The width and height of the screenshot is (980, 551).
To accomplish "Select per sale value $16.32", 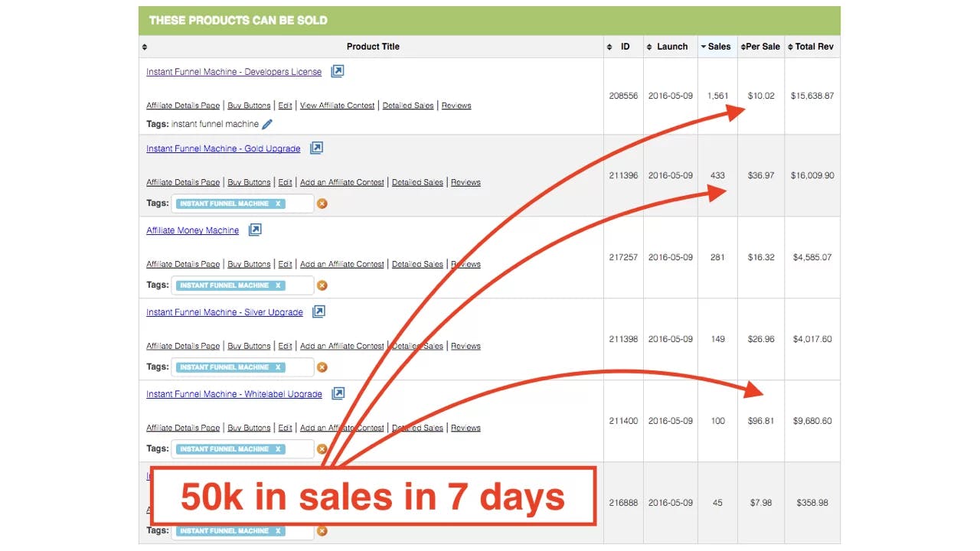I will [761, 257].
